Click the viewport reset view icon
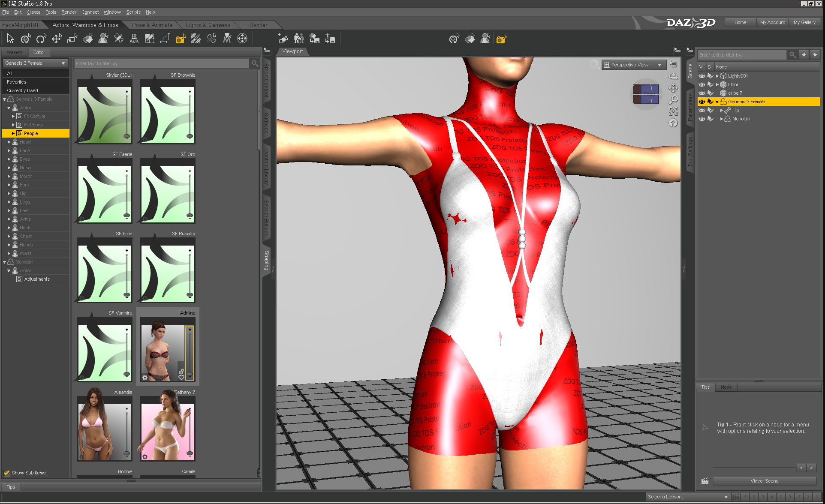This screenshot has height=504, width=825. click(x=673, y=123)
